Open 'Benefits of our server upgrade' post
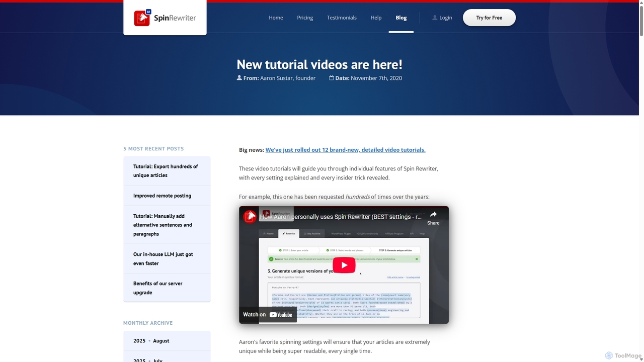 click(x=167, y=288)
